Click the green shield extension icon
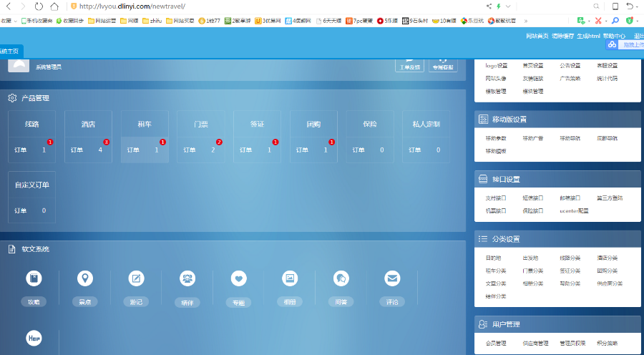 [629, 21]
